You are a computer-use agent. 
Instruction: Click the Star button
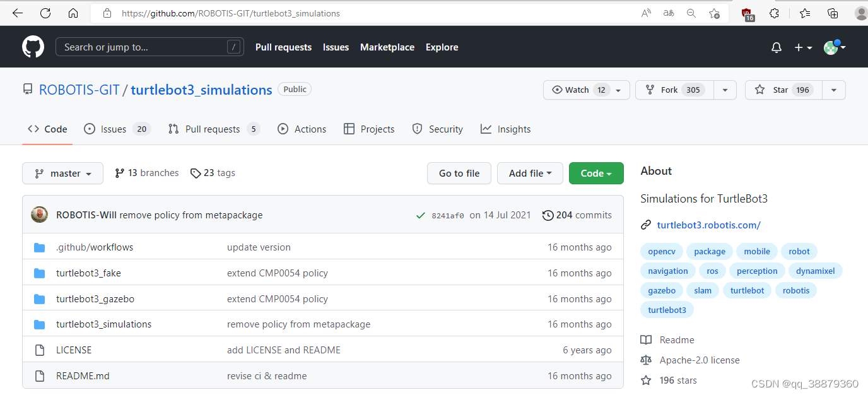[x=783, y=90]
